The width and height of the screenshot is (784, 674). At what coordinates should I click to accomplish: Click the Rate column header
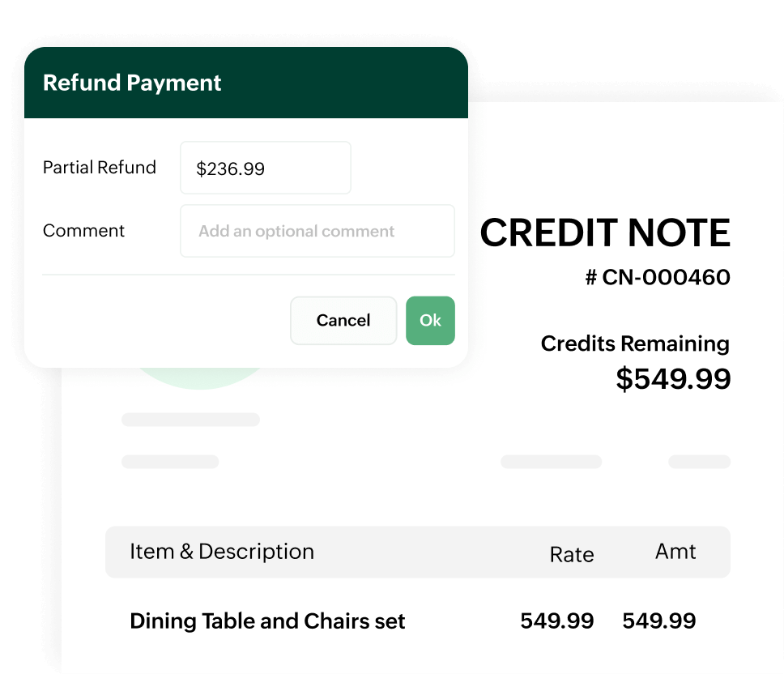(x=572, y=555)
